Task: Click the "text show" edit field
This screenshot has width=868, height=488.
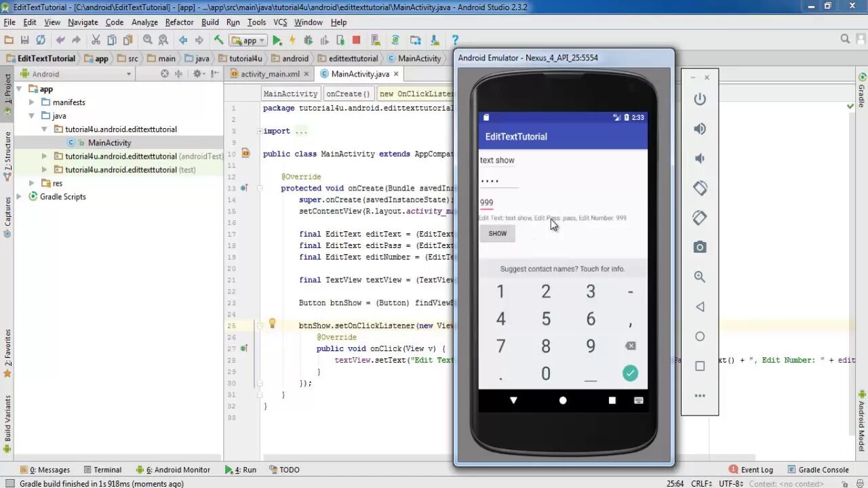Action: tap(497, 161)
